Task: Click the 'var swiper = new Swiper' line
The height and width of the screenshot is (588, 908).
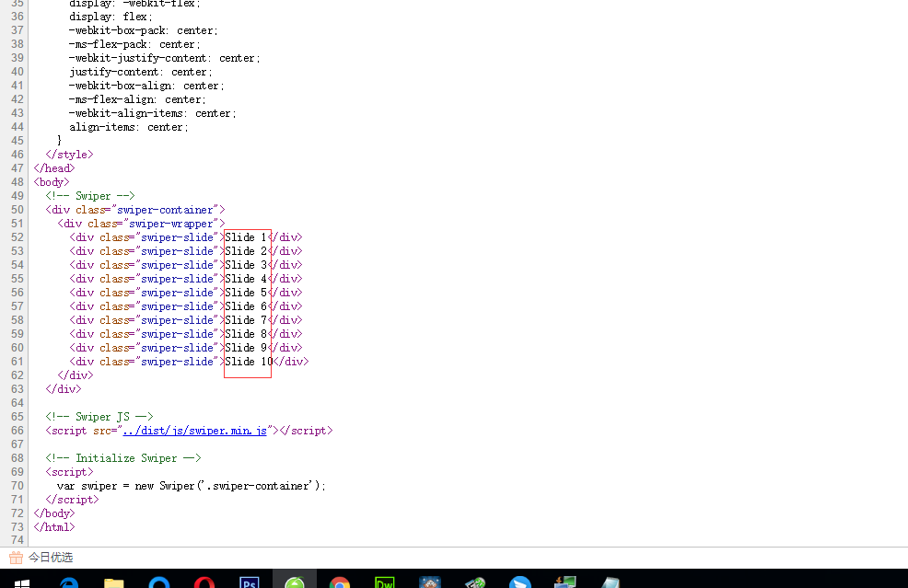Action: [x=192, y=486]
